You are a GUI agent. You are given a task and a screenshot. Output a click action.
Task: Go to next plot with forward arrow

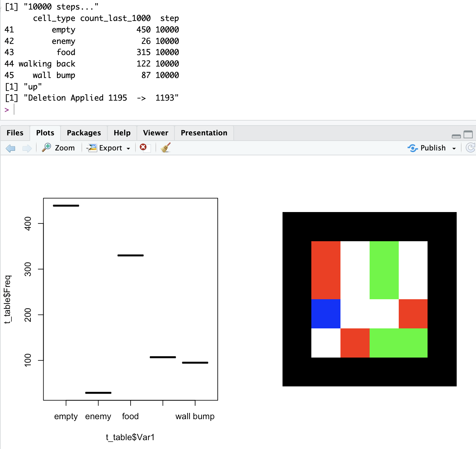click(x=27, y=148)
